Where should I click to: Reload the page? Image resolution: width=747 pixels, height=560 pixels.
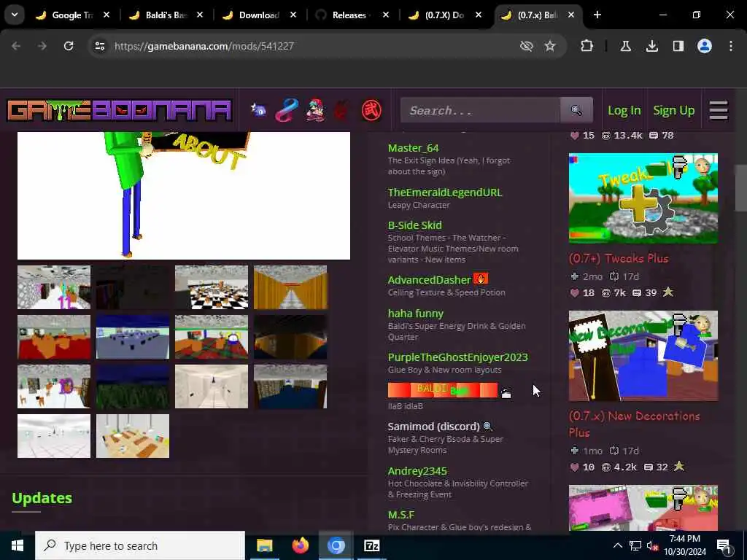click(69, 46)
